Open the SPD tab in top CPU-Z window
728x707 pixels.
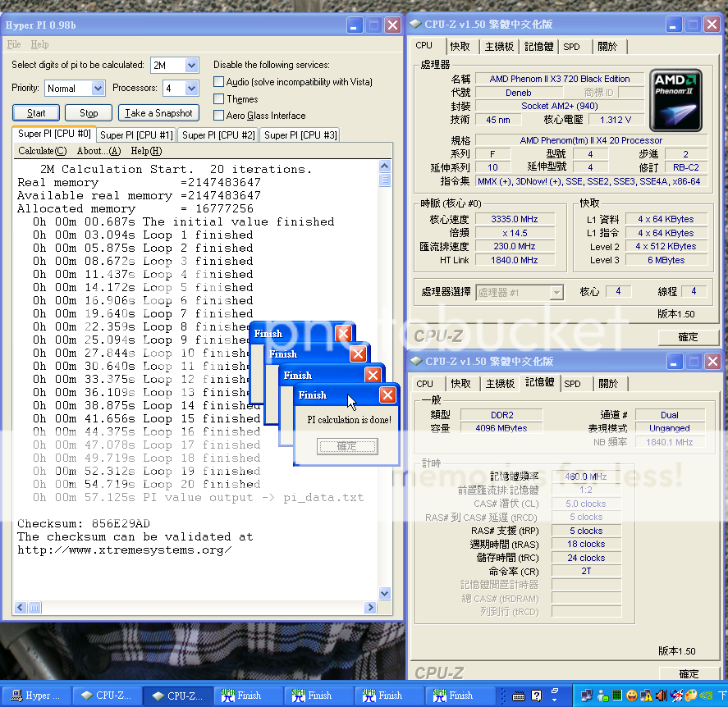(x=572, y=47)
